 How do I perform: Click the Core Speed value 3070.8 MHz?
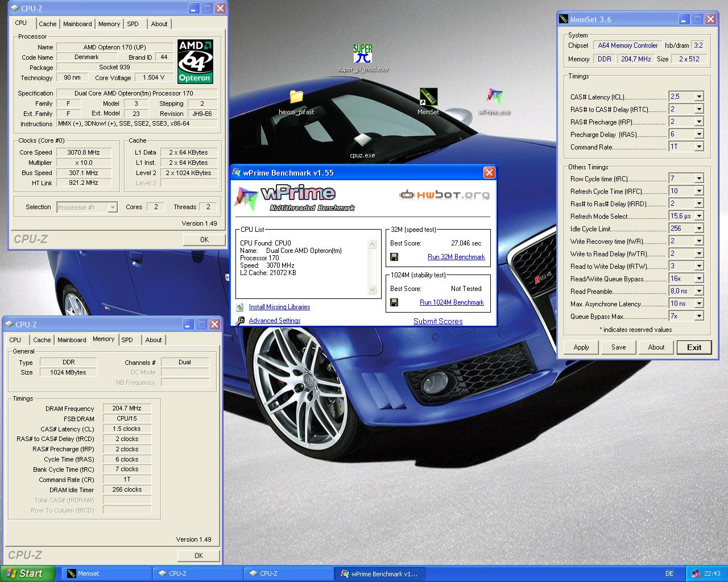click(x=84, y=152)
